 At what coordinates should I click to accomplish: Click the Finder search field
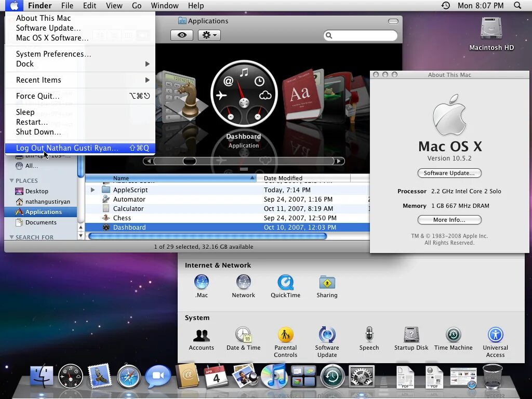[361, 35]
